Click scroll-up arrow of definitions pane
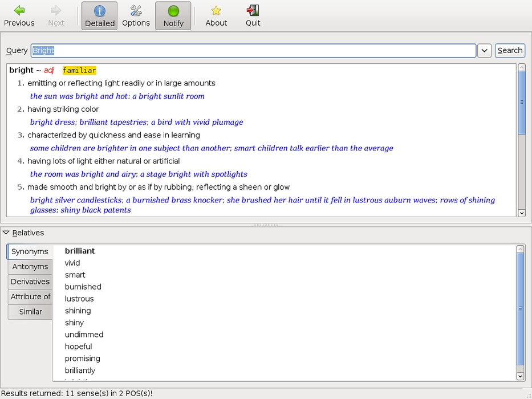Viewport: 532px width, 399px height. pos(521,68)
